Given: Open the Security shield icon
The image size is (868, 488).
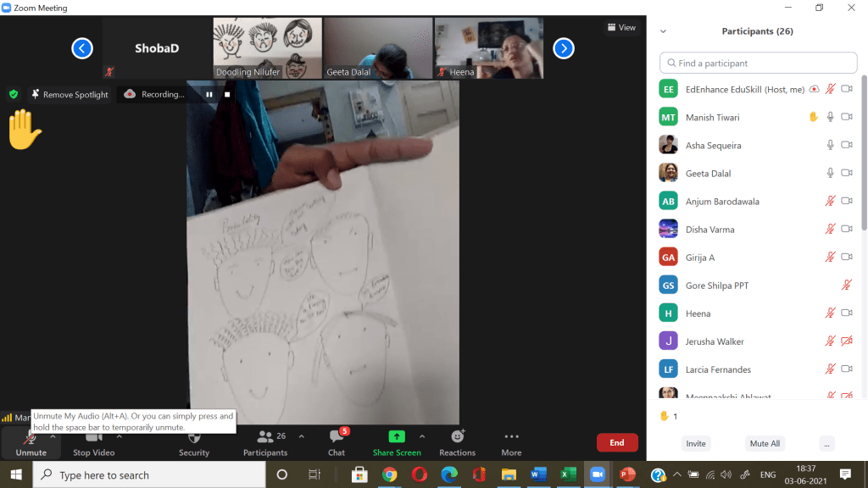Looking at the screenshot, I should pos(193,438).
